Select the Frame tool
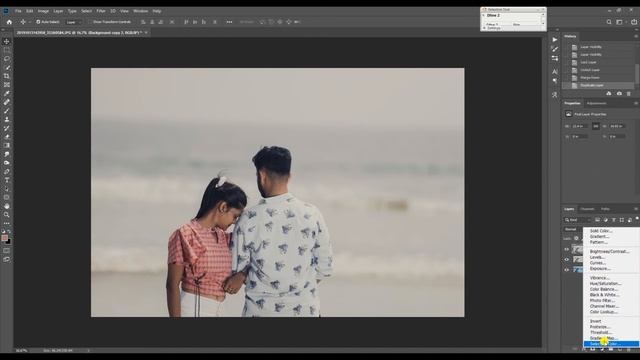This screenshot has height=360, width=640. pyautogui.click(x=7, y=84)
